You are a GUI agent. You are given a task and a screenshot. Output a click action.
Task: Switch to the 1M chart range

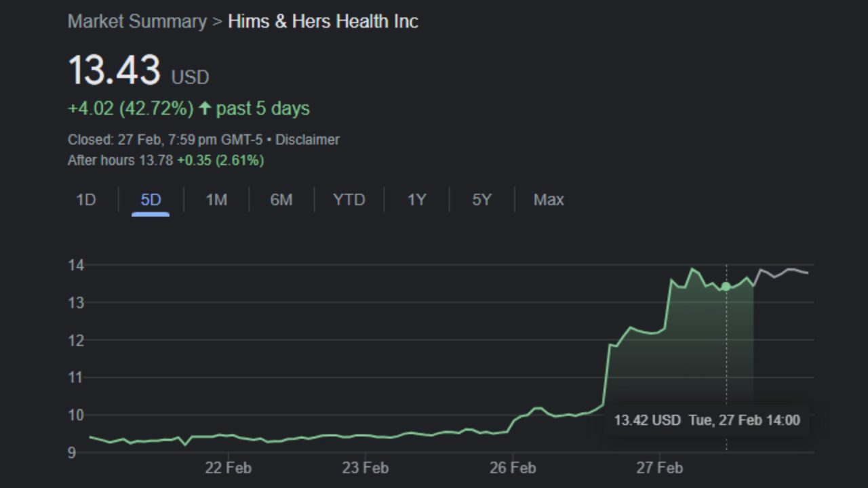pyautogui.click(x=216, y=200)
